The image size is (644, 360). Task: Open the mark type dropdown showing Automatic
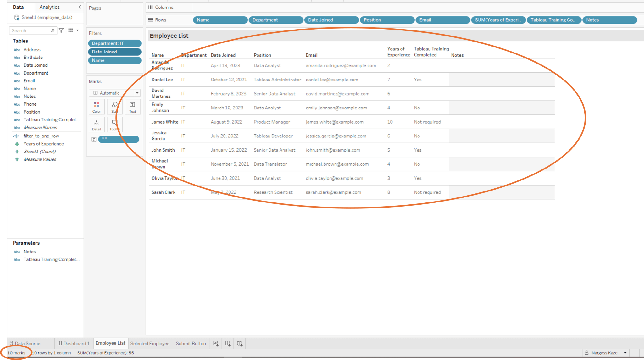(137, 93)
